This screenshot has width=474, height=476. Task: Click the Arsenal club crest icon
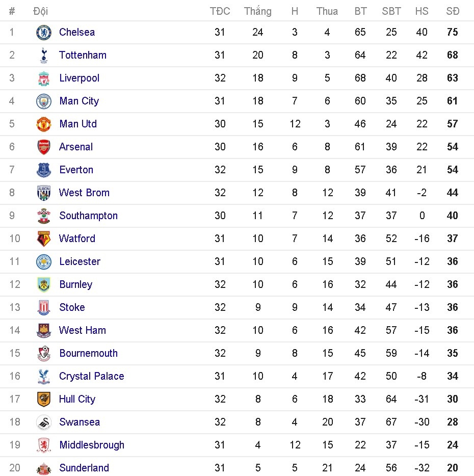point(44,147)
